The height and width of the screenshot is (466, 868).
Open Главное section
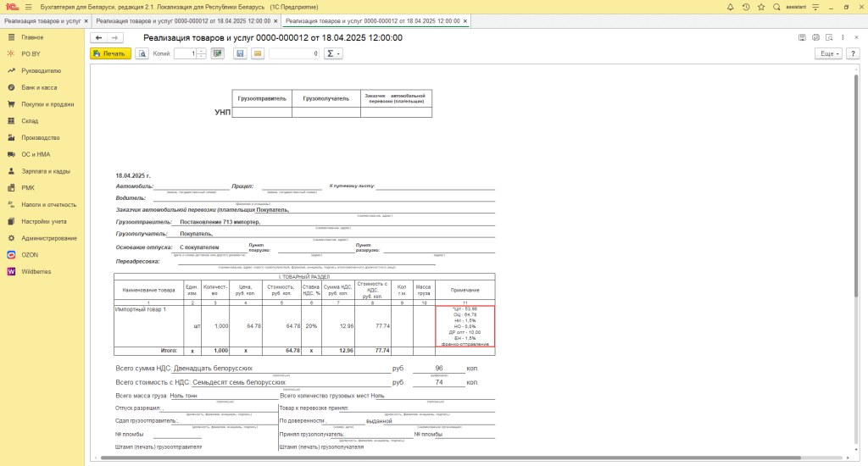42,37
